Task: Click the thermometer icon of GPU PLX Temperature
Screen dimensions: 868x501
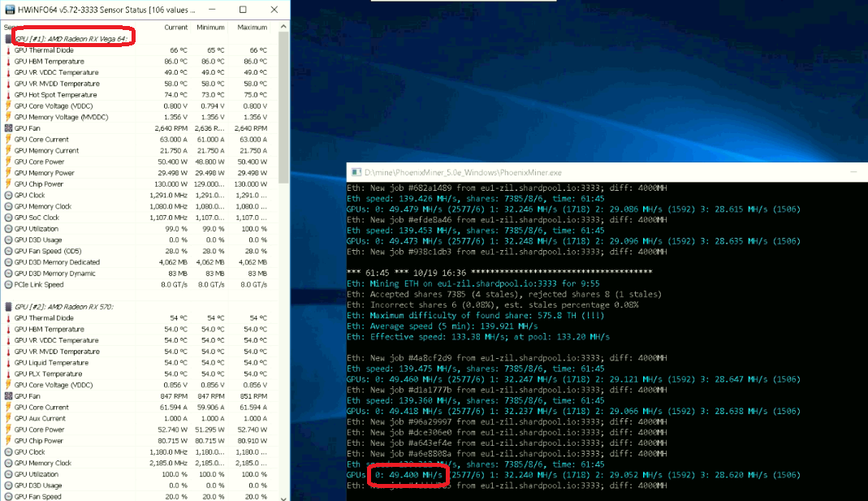Action: tap(8, 374)
